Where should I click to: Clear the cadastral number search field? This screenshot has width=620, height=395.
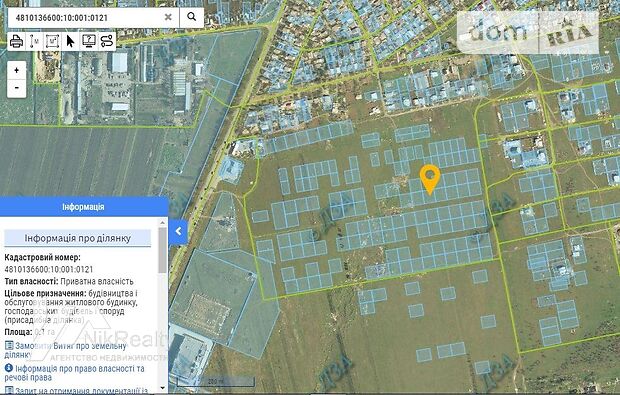168,17
